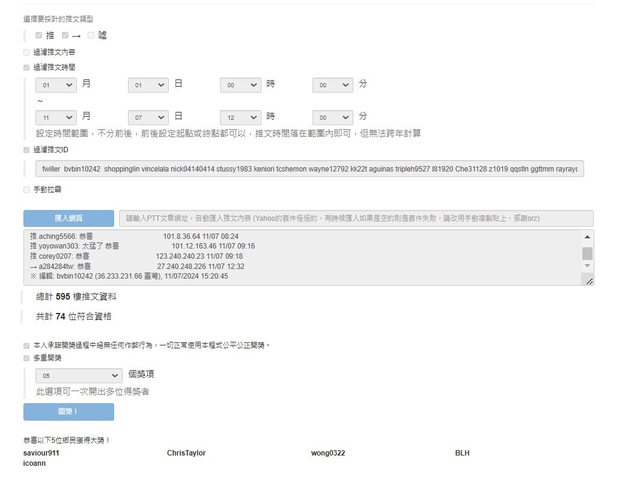Click the filtered ID list input field
The width and height of the screenshot is (640, 479).
coord(308,168)
